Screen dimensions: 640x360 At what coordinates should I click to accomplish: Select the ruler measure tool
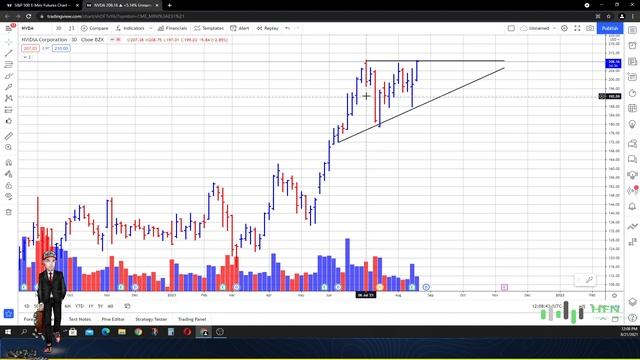9,136
